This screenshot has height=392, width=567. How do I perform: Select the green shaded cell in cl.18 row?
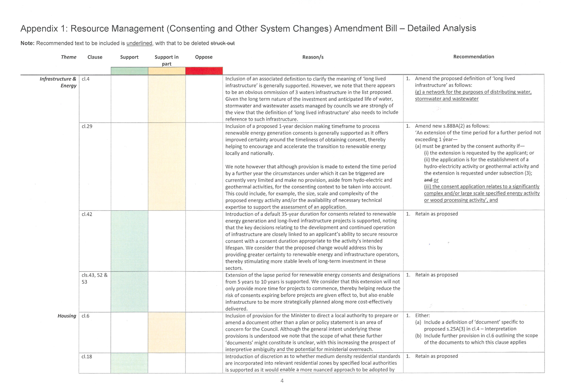click(129, 363)
